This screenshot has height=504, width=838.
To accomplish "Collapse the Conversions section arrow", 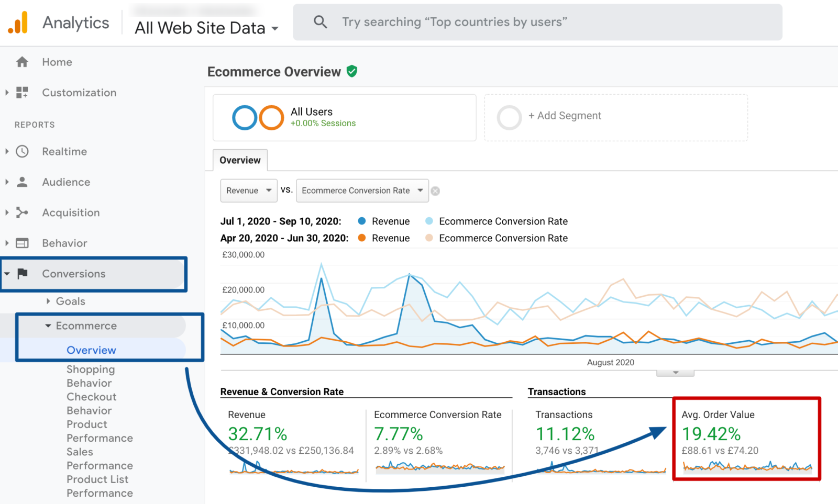I will pos(7,274).
